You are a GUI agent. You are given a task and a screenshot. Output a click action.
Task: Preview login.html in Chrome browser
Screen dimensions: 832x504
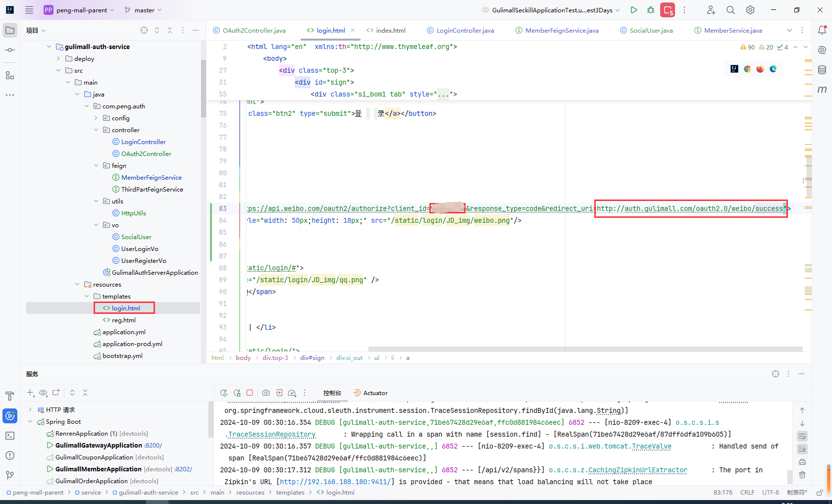pyautogui.click(x=747, y=69)
